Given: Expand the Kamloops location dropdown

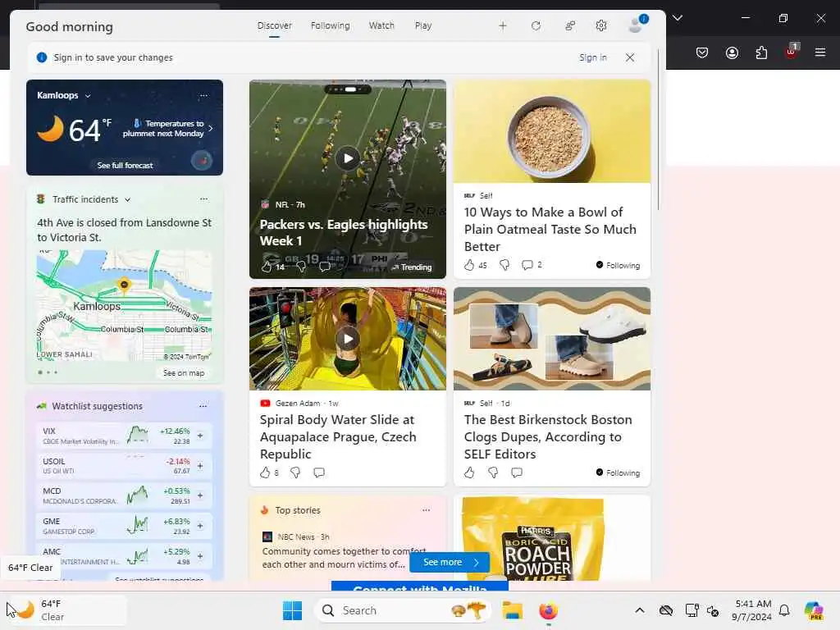Looking at the screenshot, I should click(x=88, y=96).
